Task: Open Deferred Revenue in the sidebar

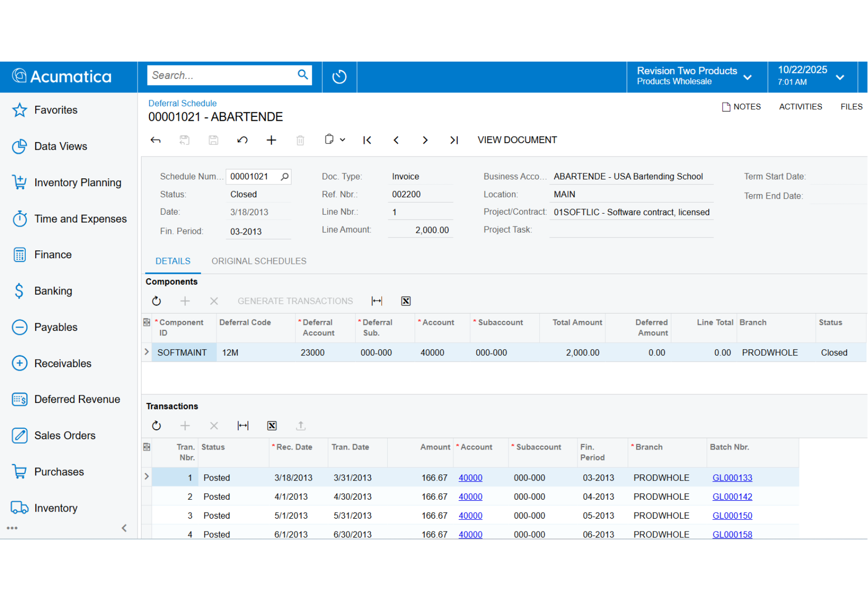Action: (77, 399)
